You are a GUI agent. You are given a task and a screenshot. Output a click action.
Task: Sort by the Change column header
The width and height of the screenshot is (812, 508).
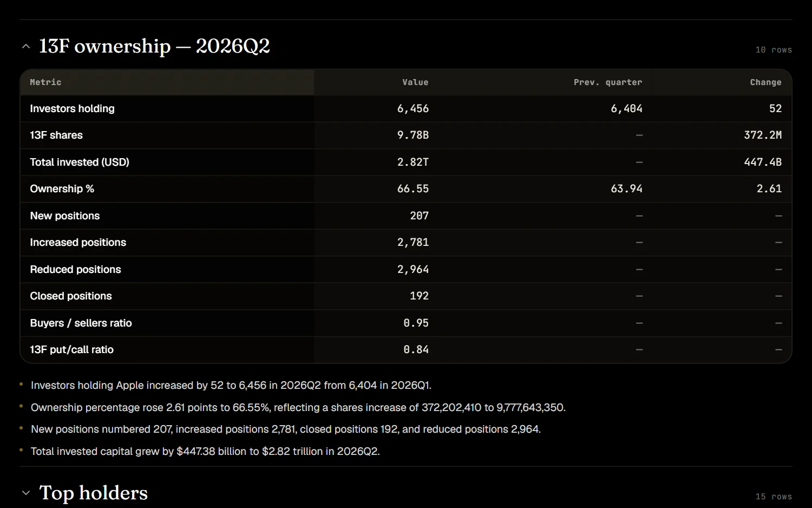coord(765,82)
